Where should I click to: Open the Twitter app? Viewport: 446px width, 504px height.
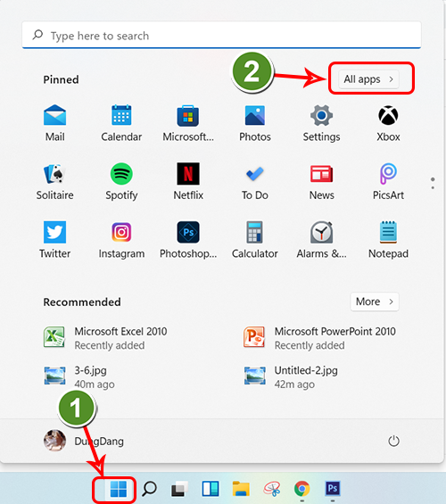55,239
